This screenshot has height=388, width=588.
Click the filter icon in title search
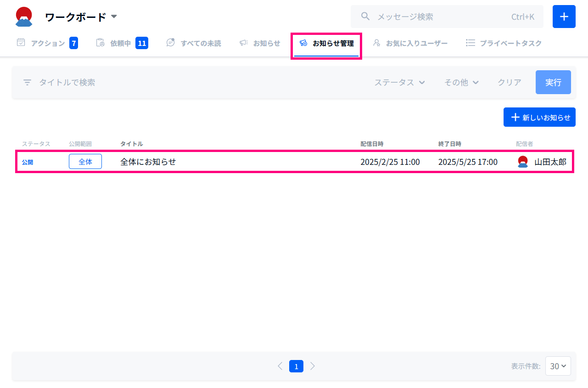coord(28,83)
